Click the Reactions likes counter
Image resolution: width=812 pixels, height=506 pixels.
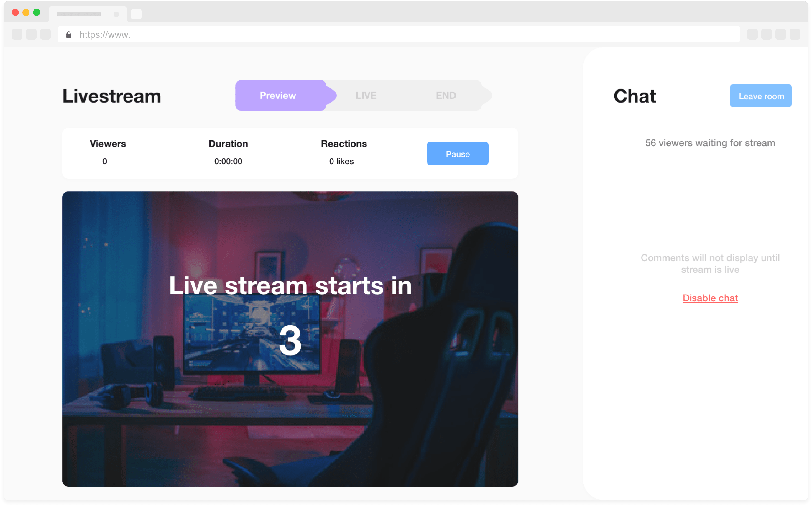point(341,162)
